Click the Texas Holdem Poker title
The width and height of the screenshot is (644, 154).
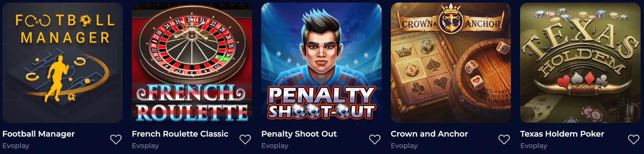tap(562, 134)
